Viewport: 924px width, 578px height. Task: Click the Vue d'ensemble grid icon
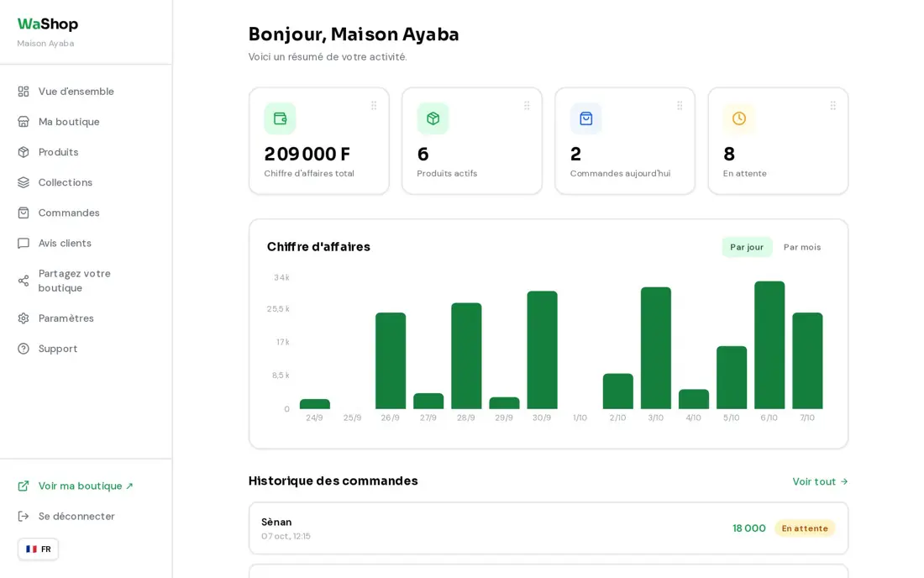24,92
